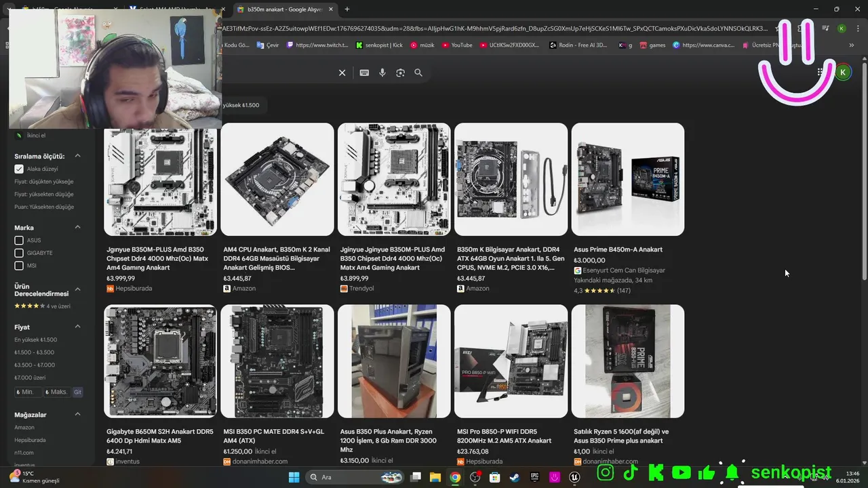
Task: Collapse the Sıralama ölçütü section
Action: pyautogui.click(x=77, y=156)
